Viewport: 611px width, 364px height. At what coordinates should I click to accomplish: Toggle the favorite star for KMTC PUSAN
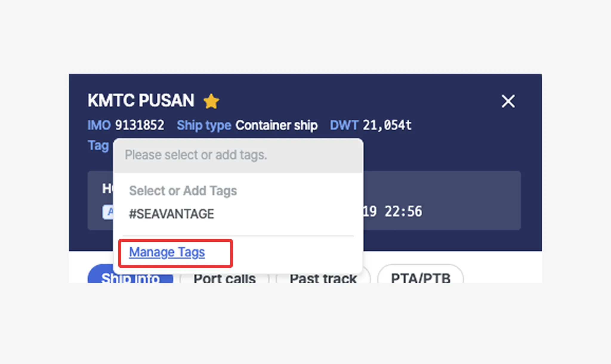point(211,101)
